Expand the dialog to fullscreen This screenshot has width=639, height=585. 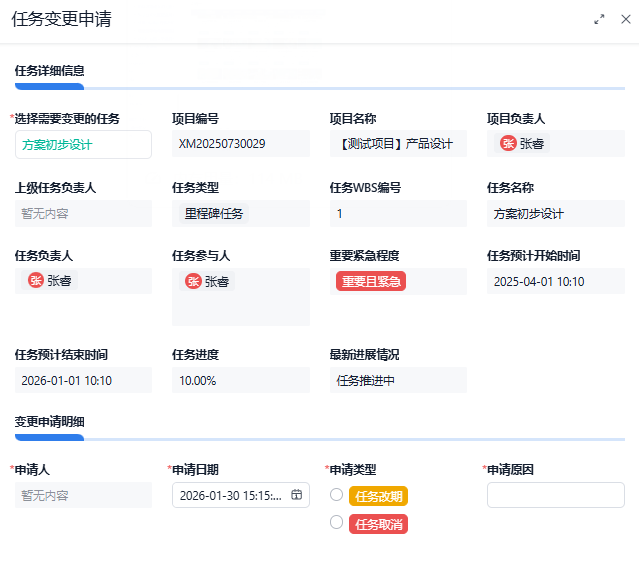599,19
